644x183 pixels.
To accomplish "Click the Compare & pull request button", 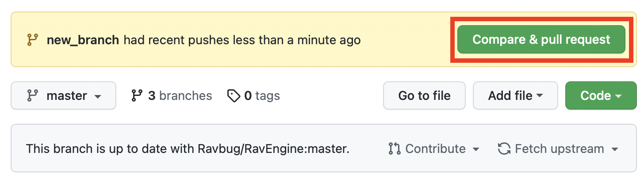I will (x=541, y=40).
